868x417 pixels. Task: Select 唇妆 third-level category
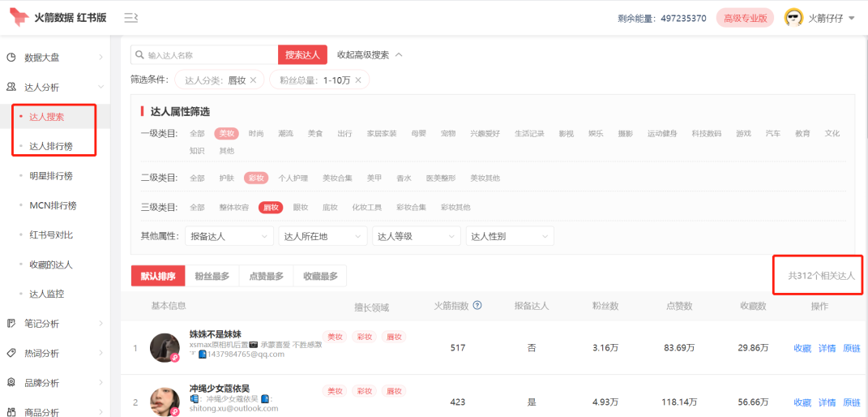(271, 207)
